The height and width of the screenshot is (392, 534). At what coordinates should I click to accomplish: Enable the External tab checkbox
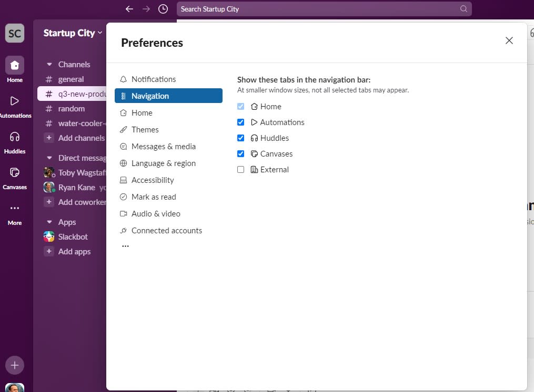pyautogui.click(x=241, y=169)
